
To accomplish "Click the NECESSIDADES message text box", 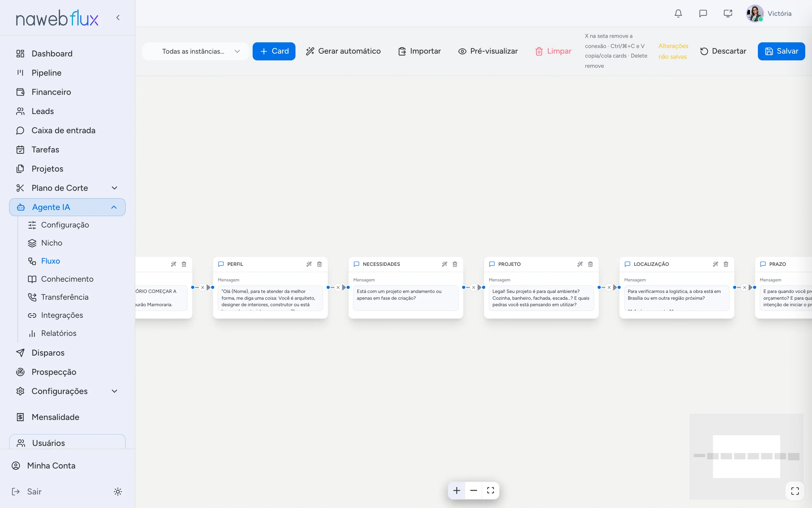I will point(406,298).
